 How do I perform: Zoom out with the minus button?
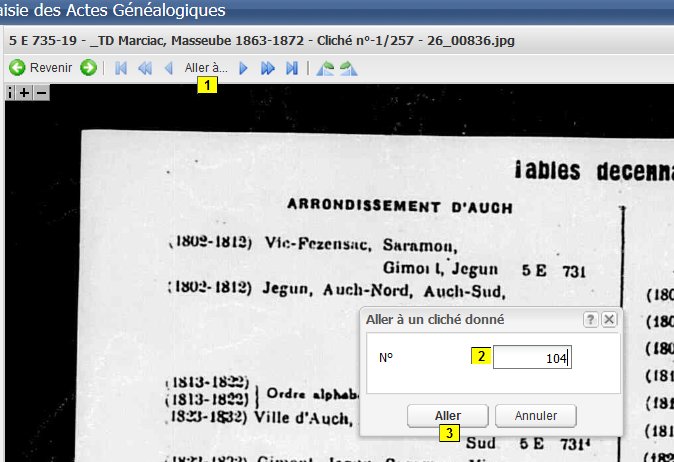[41, 92]
